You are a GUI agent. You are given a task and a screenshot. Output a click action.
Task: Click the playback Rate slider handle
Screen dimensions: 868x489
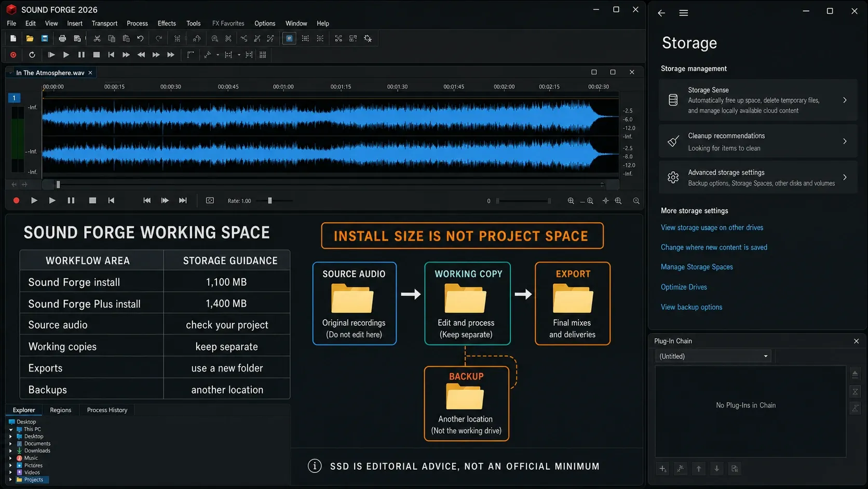[x=270, y=201]
